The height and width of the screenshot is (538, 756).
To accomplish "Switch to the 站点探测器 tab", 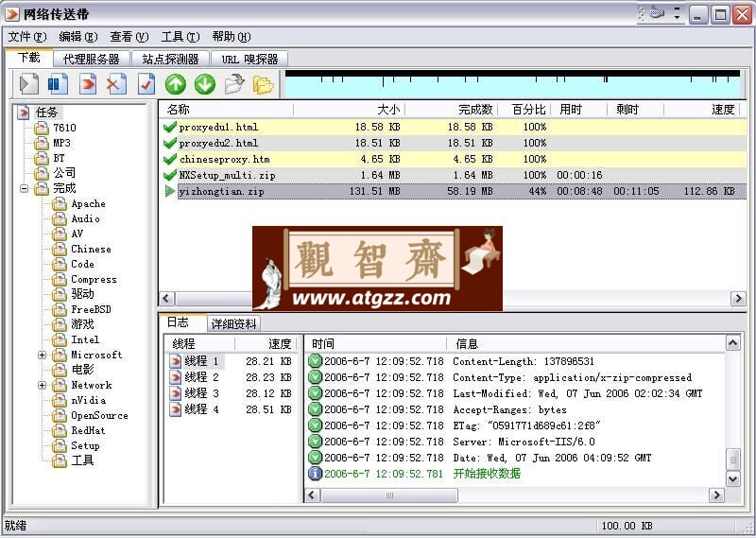I will click(170, 60).
